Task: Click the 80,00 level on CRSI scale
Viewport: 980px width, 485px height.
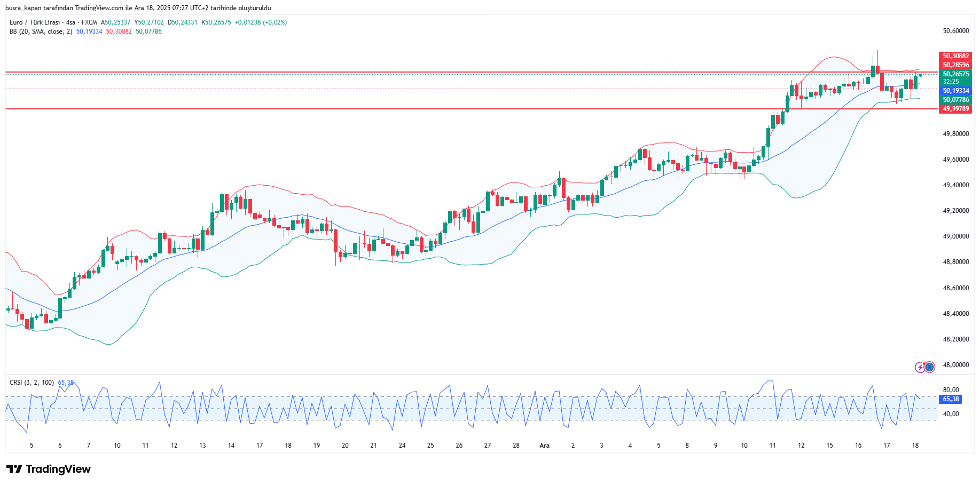Action: pyautogui.click(x=951, y=390)
